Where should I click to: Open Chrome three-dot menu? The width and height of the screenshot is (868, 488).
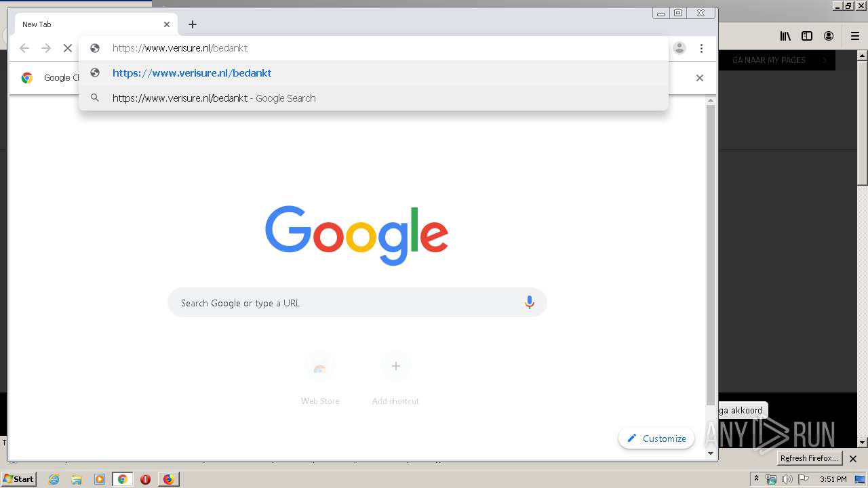click(701, 48)
